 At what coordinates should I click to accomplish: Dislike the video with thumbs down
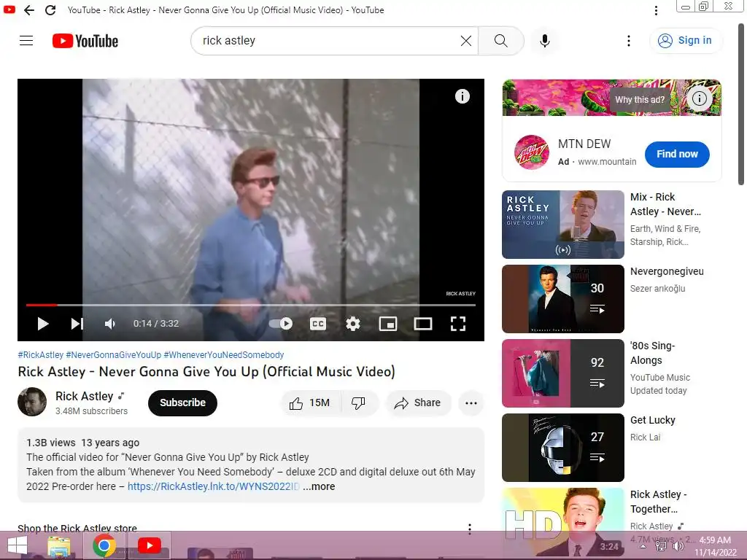[358, 402]
